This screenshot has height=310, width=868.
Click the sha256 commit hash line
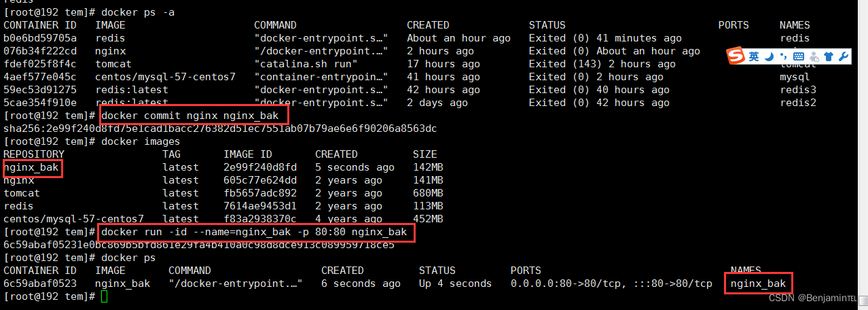tap(220, 128)
